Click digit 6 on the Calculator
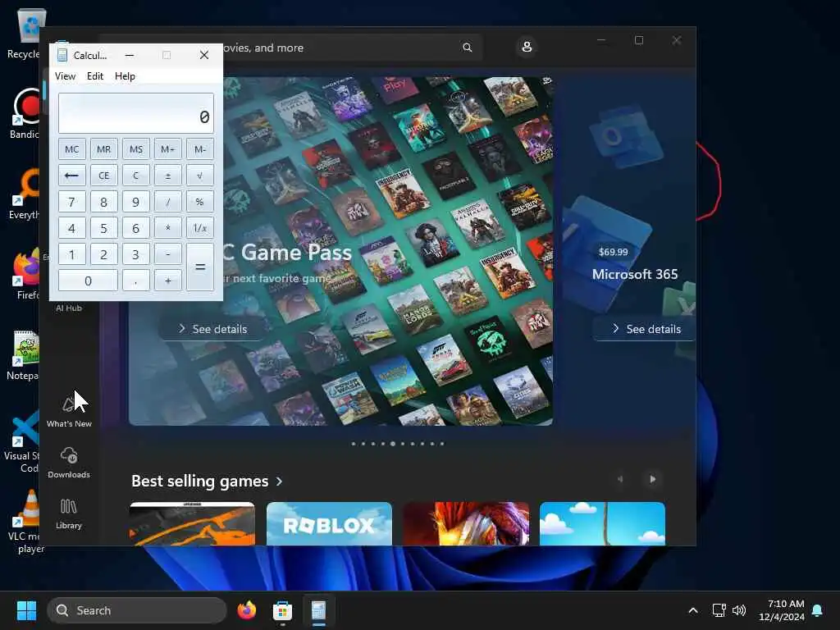Image resolution: width=840 pixels, height=630 pixels. pyautogui.click(x=136, y=228)
